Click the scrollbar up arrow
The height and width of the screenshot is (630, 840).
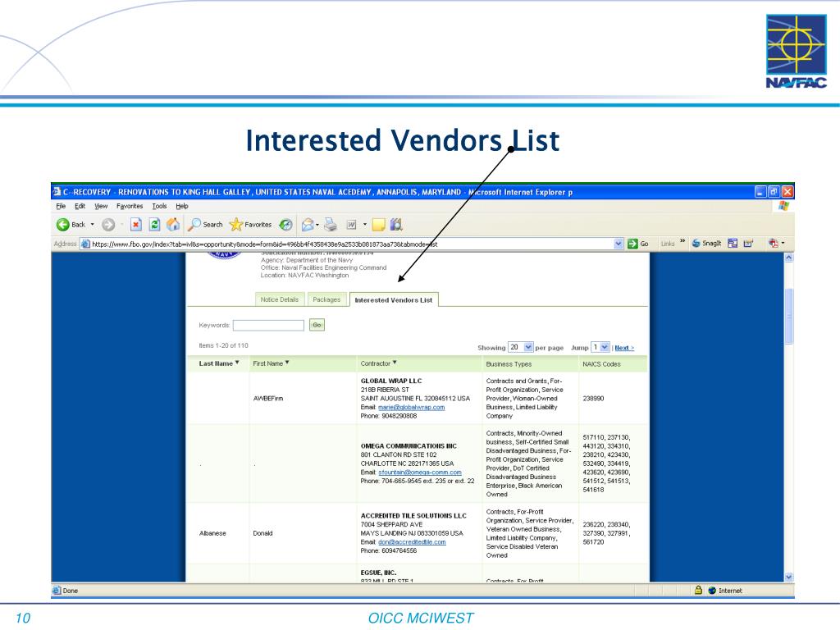788,258
